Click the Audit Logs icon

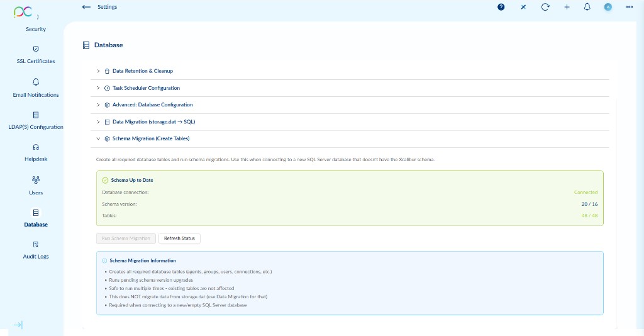(36, 244)
